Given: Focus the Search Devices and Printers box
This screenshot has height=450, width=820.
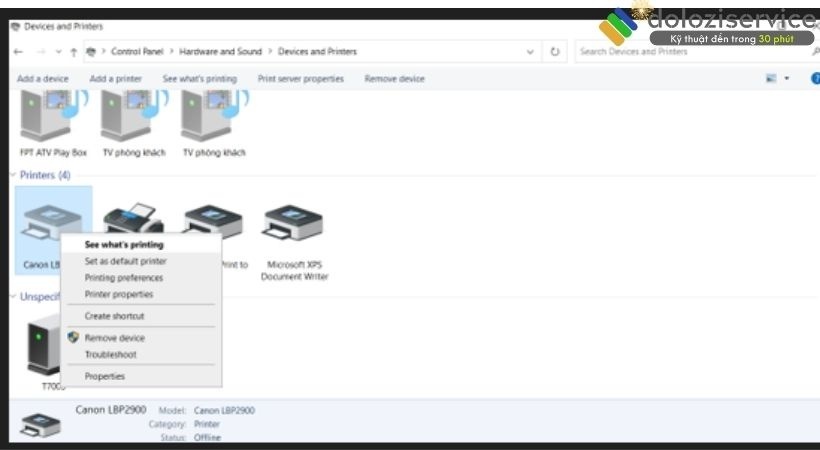Looking at the screenshot, I should coord(697,52).
